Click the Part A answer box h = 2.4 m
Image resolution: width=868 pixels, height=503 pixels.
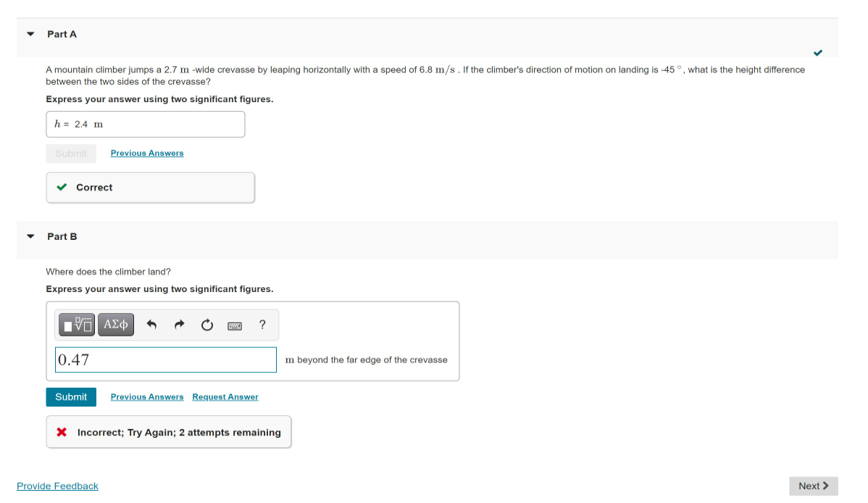click(146, 124)
